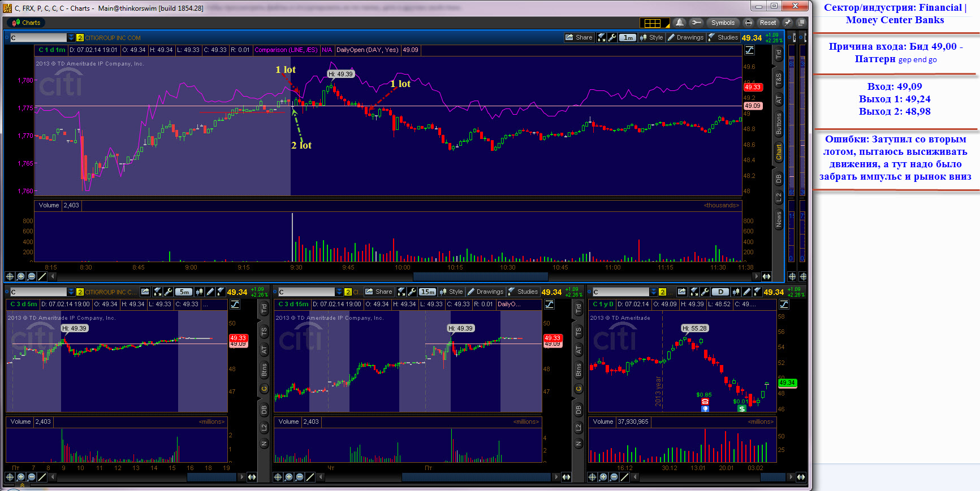Screen dimensions: 980x491
Task: Toggle the News side panel
Action: click(779, 219)
